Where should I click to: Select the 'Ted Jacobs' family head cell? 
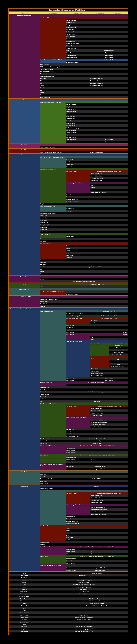[24, 145]
